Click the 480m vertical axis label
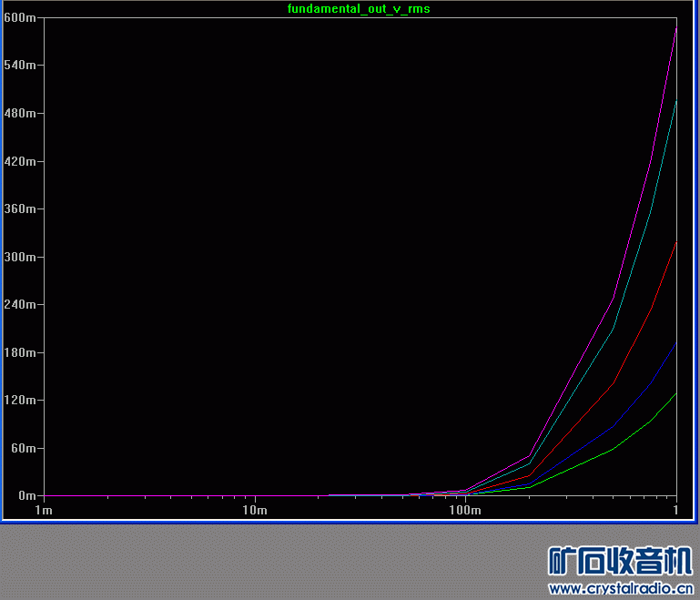Image resolution: width=700 pixels, height=600 pixels. click(20, 114)
